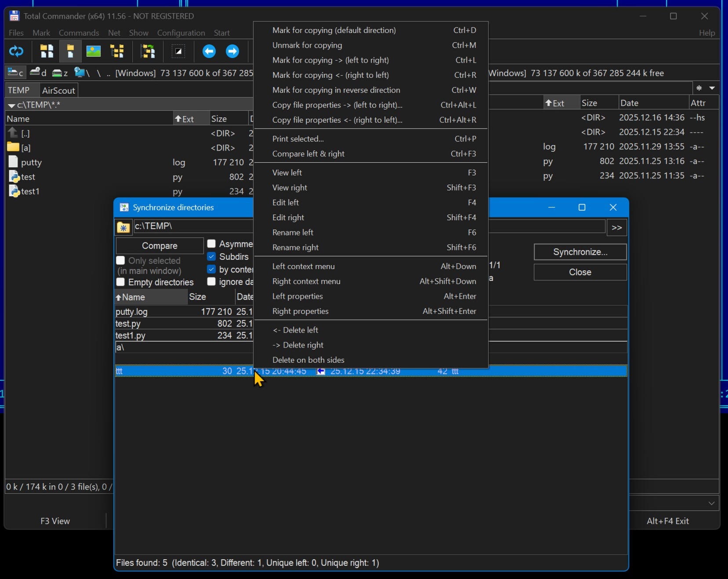
Task: Click the folder star icon beside c:\TEMP\
Action: pyautogui.click(x=123, y=227)
